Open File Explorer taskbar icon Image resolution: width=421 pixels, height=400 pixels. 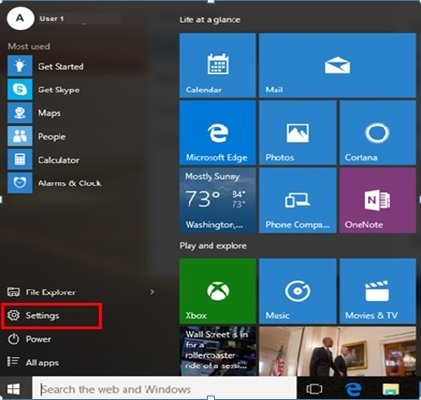391,389
